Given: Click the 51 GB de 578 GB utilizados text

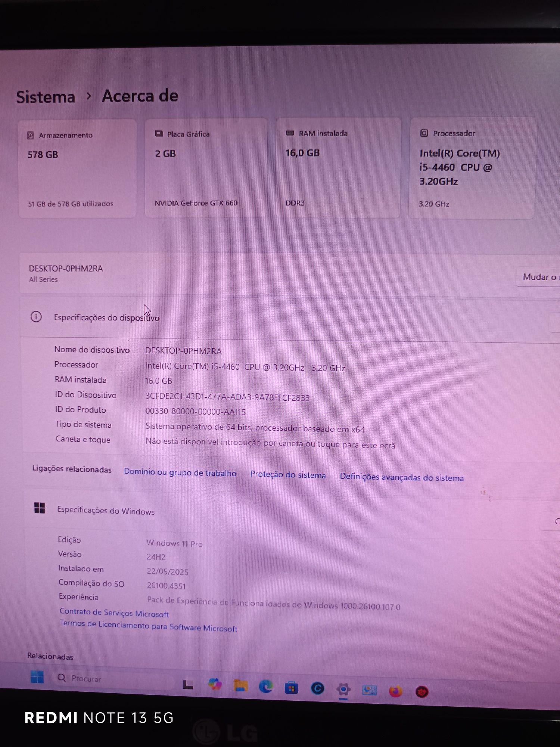Looking at the screenshot, I should tap(71, 204).
